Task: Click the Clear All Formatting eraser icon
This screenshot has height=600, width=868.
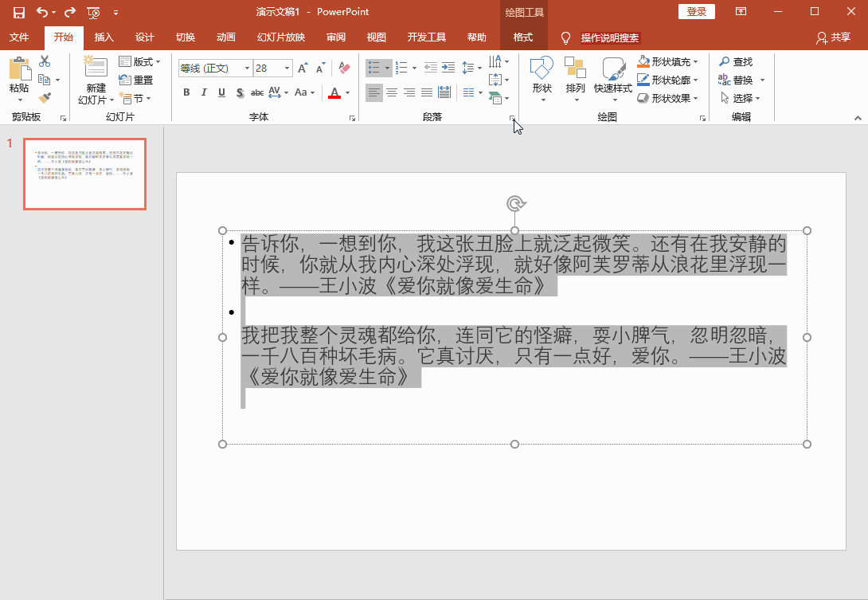Action: point(344,68)
